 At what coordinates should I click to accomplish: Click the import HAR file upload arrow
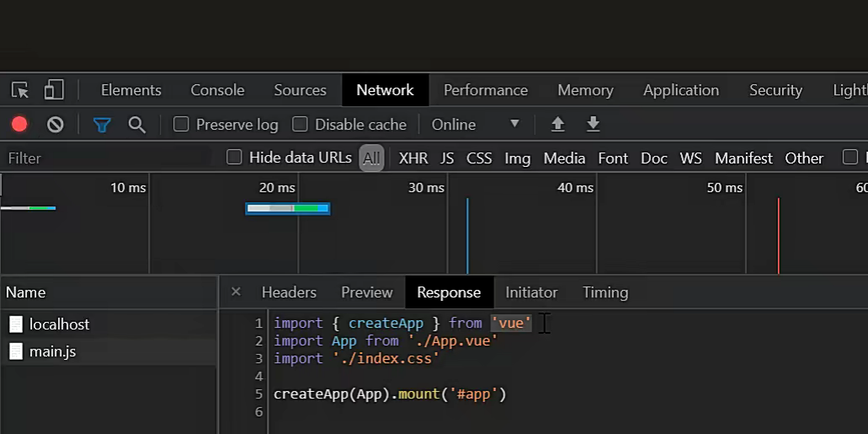click(557, 125)
